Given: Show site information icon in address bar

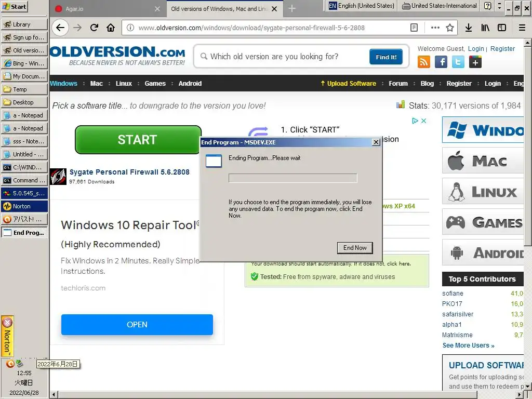Looking at the screenshot, I should click(x=130, y=28).
